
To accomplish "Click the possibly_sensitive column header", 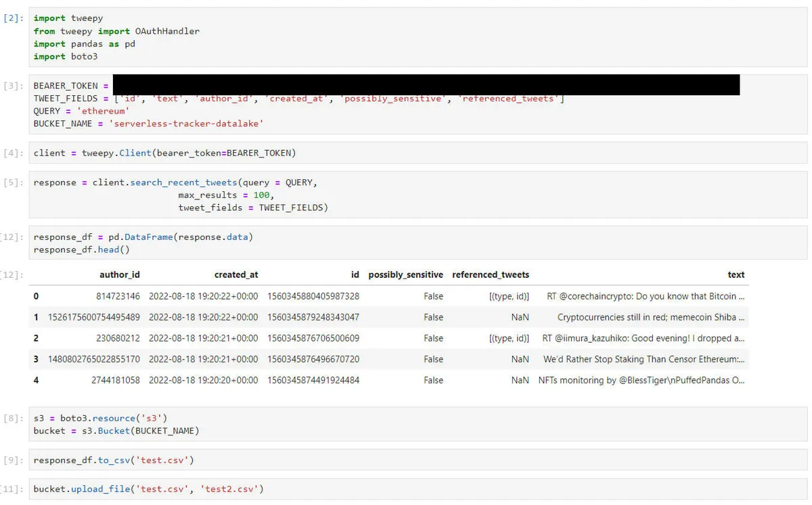I will 406,274.
